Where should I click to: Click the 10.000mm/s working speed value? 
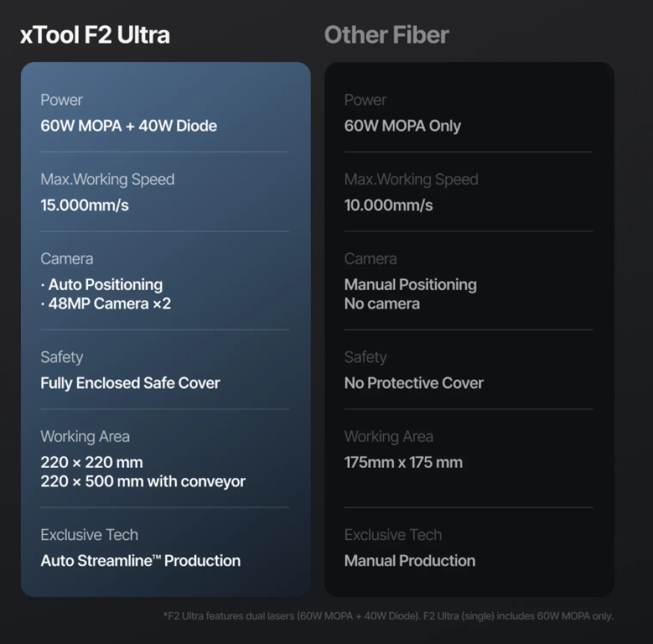(389, 205)
